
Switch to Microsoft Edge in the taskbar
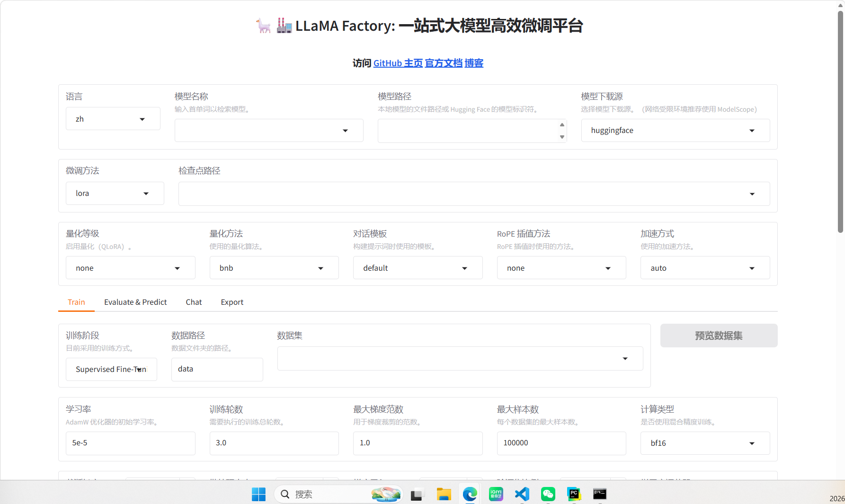tap(470, 494)
